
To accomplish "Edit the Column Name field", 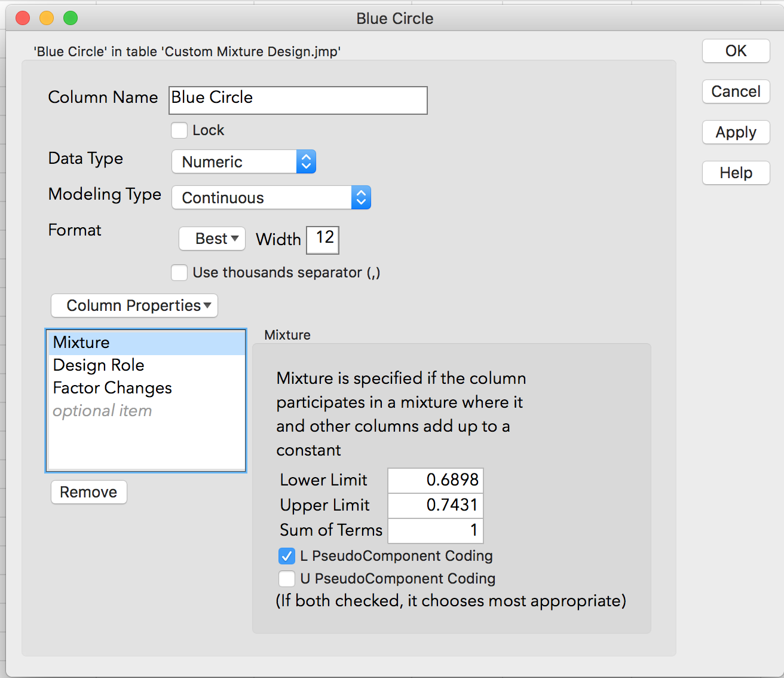I will pos(298,100).
